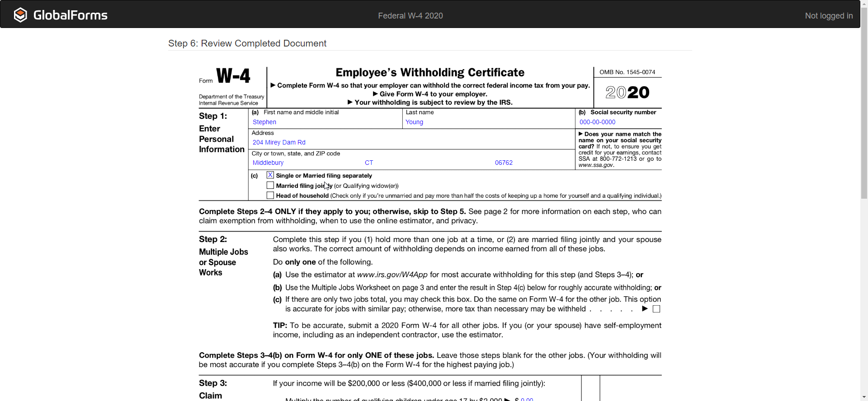Image resolution: width=868 pixels, height=401 pixels.
Task: Click the first name field showing Stephen
Action: [264, 122]
